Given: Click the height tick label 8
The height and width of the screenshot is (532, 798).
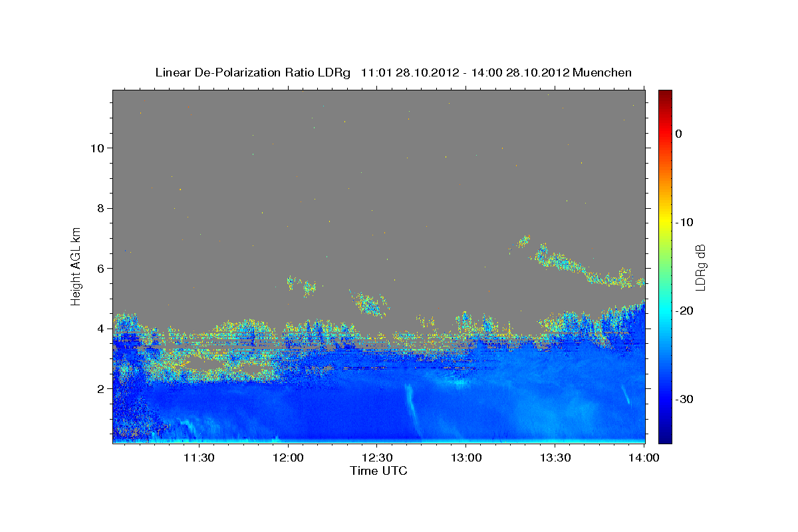Looking at the screenshot, I should [x=101, y=208].
